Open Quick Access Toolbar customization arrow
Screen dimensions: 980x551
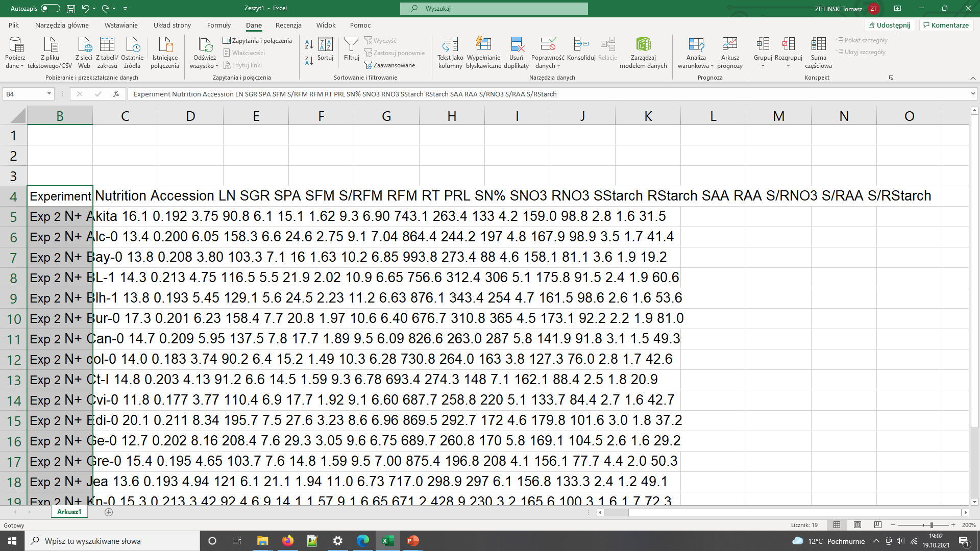point(126,9)
